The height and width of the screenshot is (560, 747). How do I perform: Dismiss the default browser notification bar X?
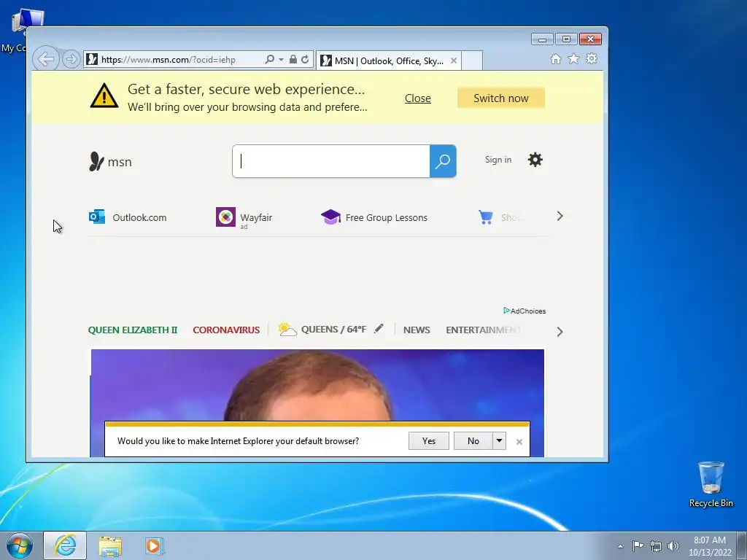(x=519, y=442)
